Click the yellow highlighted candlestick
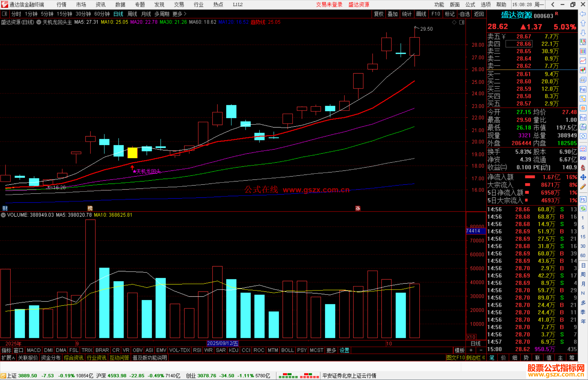The image size is (588, 380). (132, 153)
